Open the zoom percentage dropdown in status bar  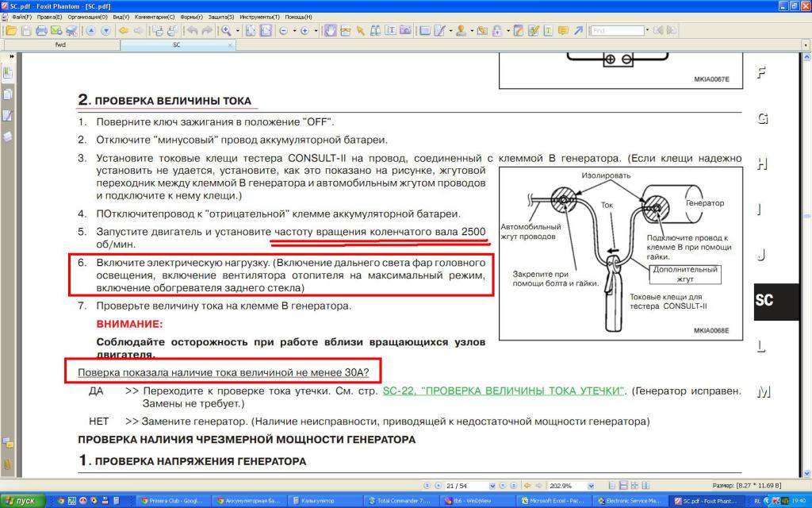591,486
